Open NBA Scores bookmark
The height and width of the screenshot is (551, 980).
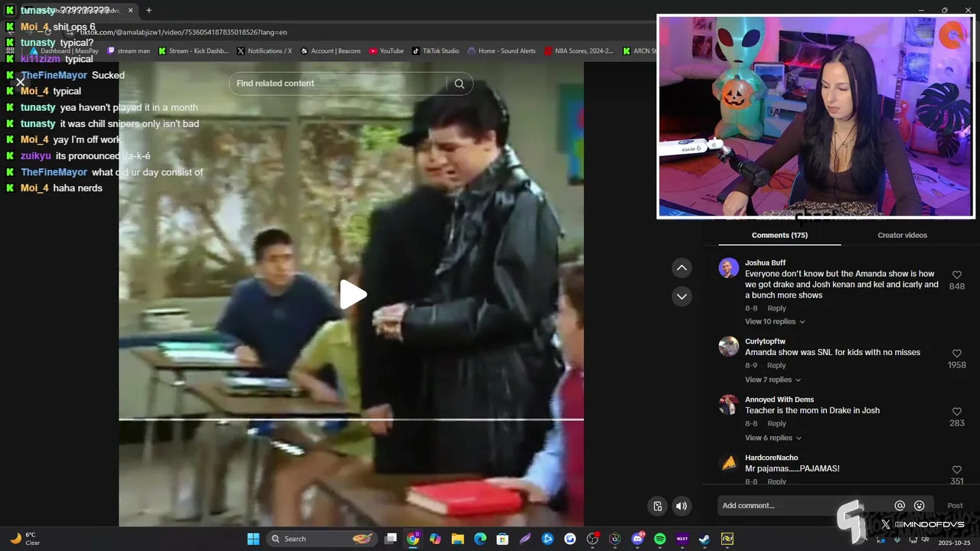click(579, 51)
